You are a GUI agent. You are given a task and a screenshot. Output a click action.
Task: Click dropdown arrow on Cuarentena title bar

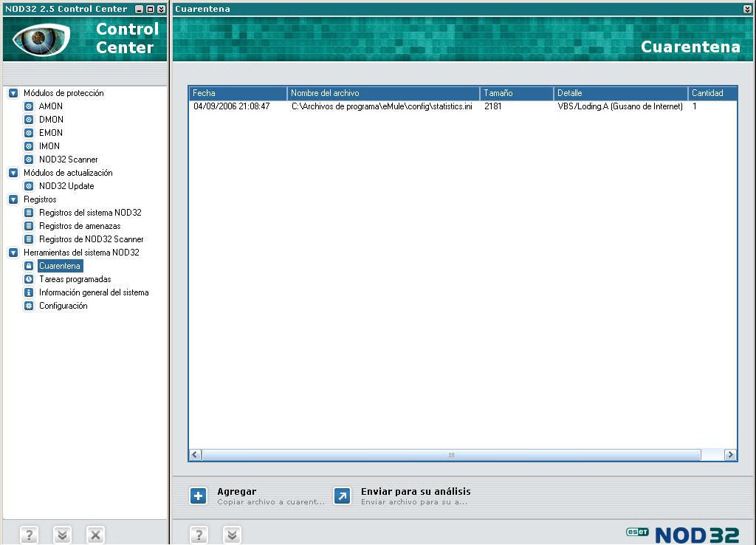pyautogui.click(x=747, y=9)
